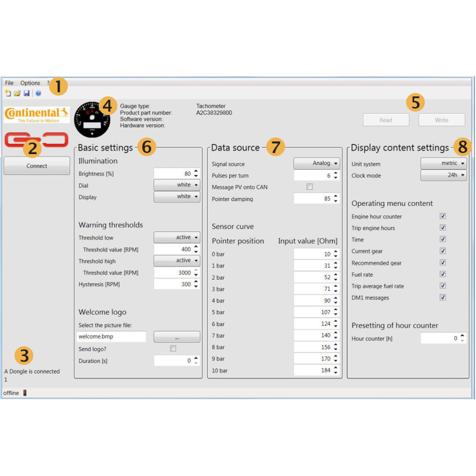Browse for welcome logo picture file
476x476 pixels.
(x=177, y=337)
